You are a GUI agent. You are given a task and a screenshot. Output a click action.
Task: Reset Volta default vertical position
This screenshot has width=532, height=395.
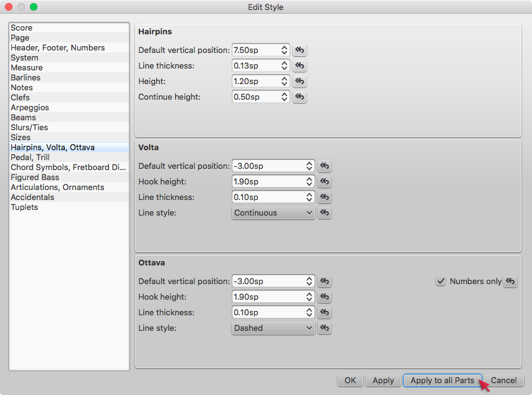pos(325,166)
